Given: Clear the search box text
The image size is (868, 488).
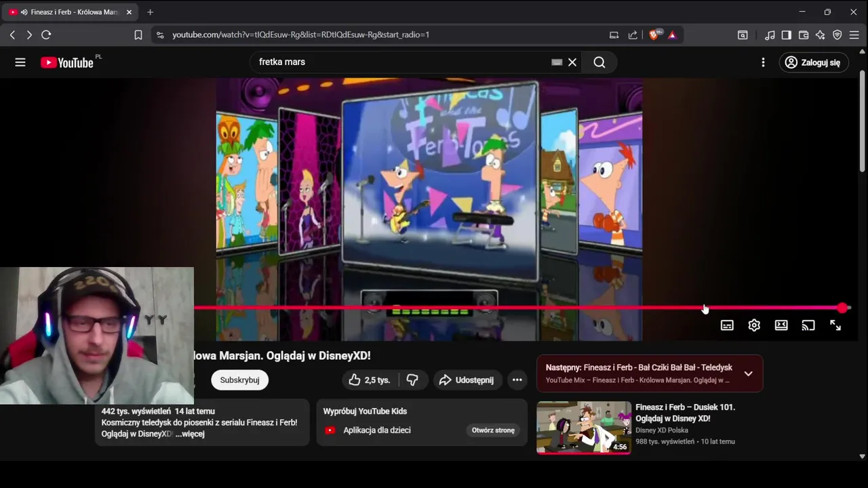Looking at the screenshot, I should (572, 62).
